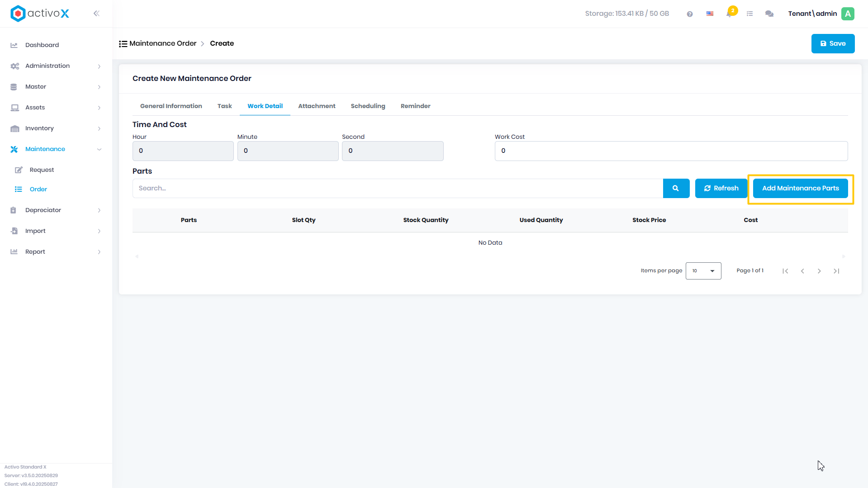Expand the Import menu chevron
The width and height of the screenshot is (868, 488).
click(x=99, y=232)
